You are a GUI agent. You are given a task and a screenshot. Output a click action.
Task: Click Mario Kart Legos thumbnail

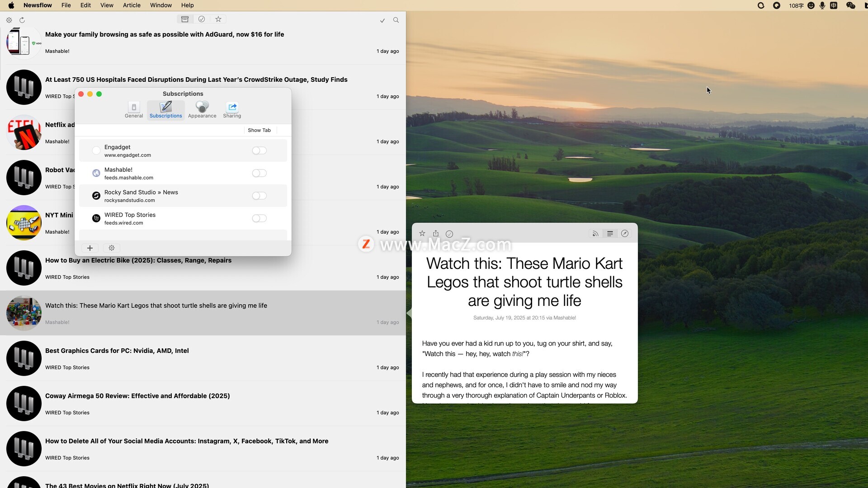click(24, 313)
